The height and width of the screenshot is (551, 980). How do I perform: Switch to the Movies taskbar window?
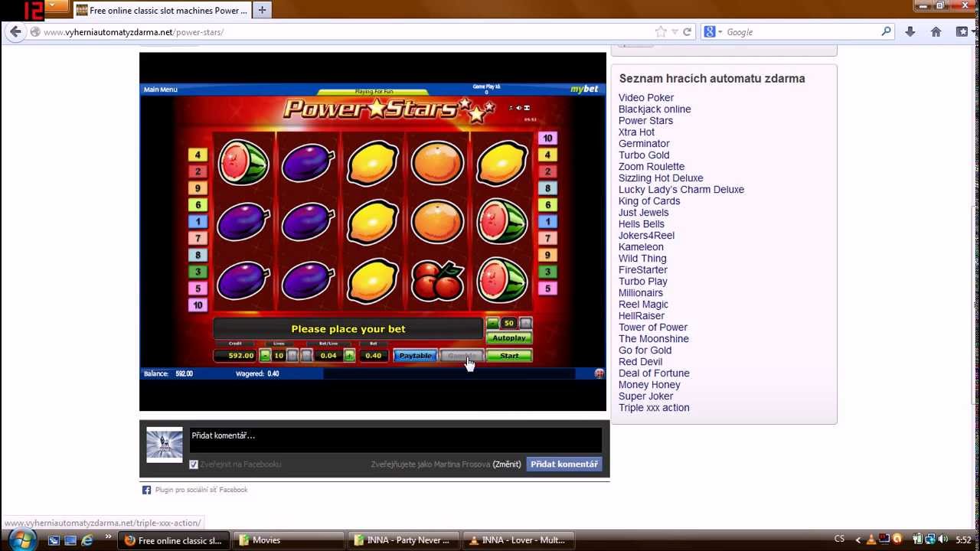click(x=287, y=540)
